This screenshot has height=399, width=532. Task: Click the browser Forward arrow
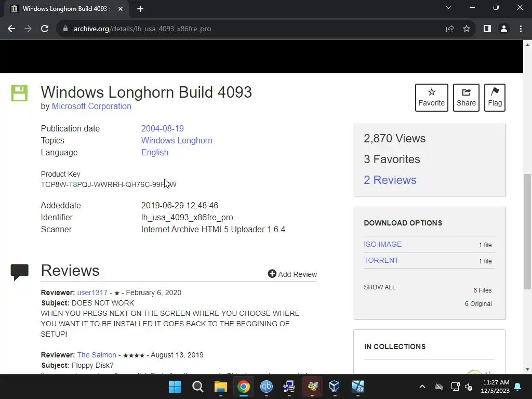28,29
